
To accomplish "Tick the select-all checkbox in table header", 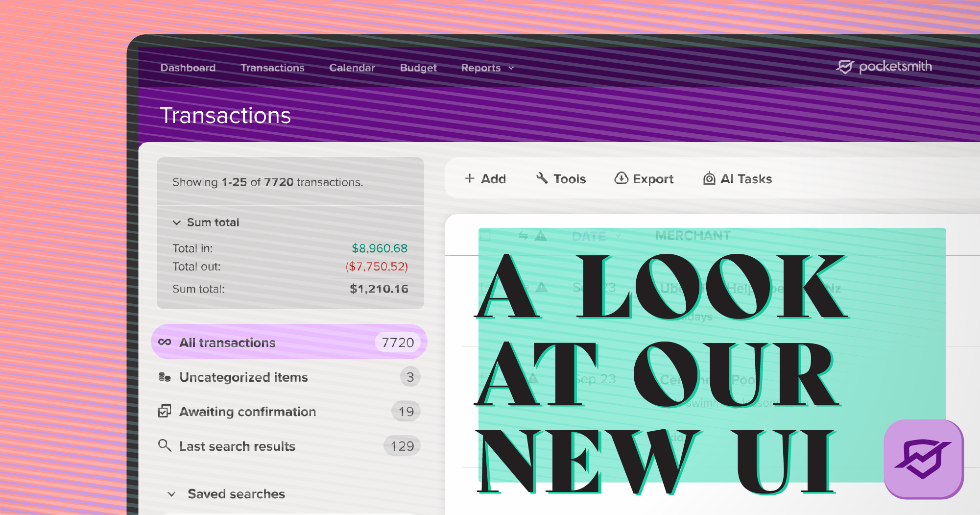I will (x=485, y=236).
